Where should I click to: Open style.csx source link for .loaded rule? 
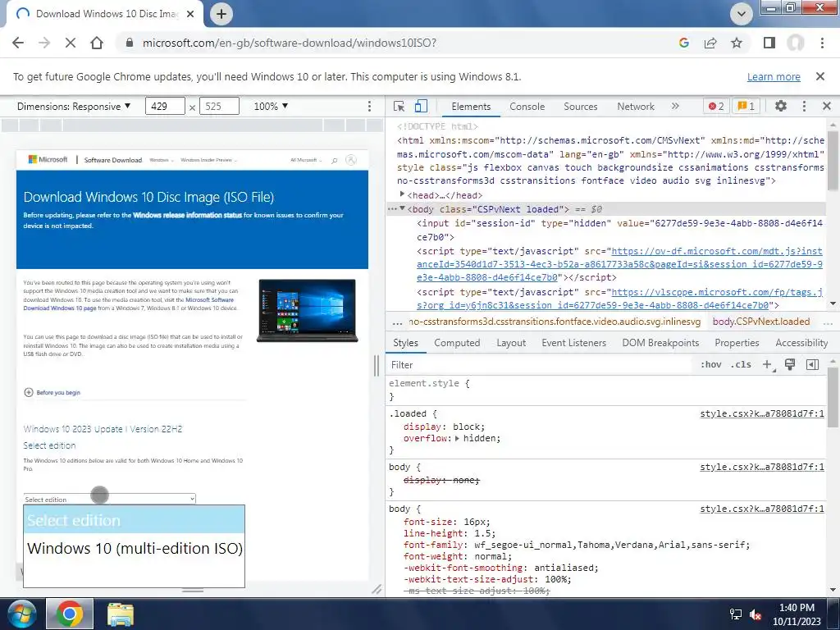point(762,413)
